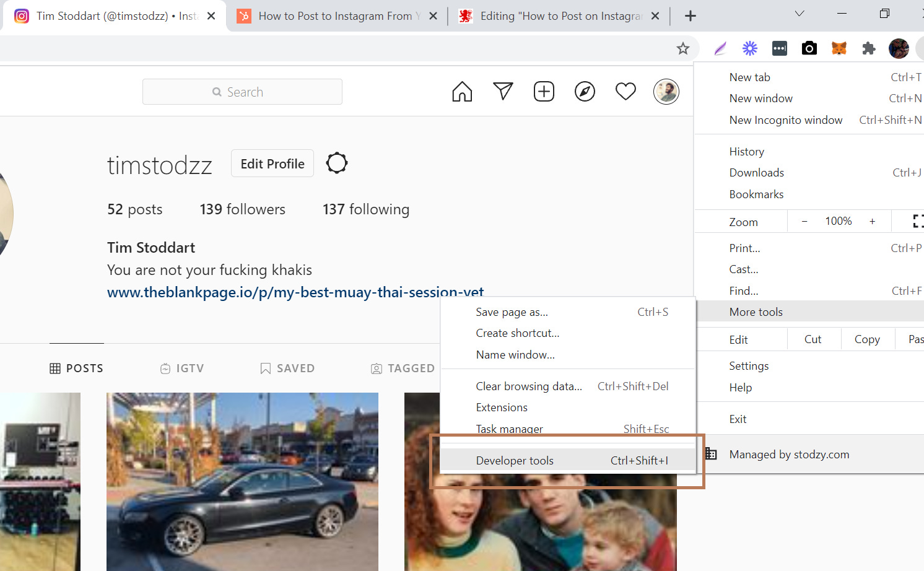Enter fullscreen from the Zoom row icon
Image resolution: width=924 pixels, height=571 pixels.
coord(918,221)
